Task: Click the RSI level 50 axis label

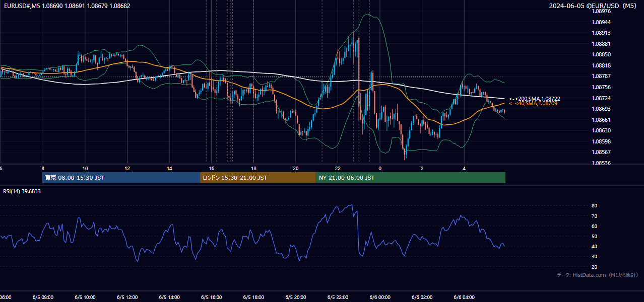Action: coord(594,236)
